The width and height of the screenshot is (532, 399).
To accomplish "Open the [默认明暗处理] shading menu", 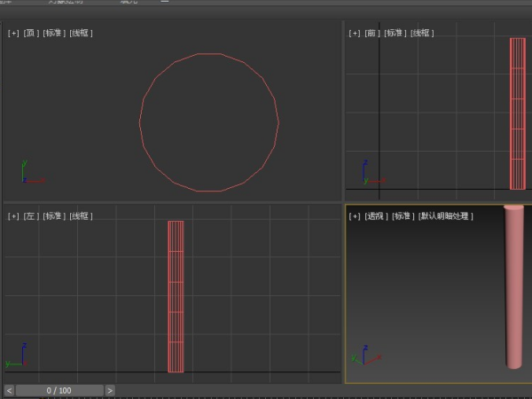I will (445, 216).
